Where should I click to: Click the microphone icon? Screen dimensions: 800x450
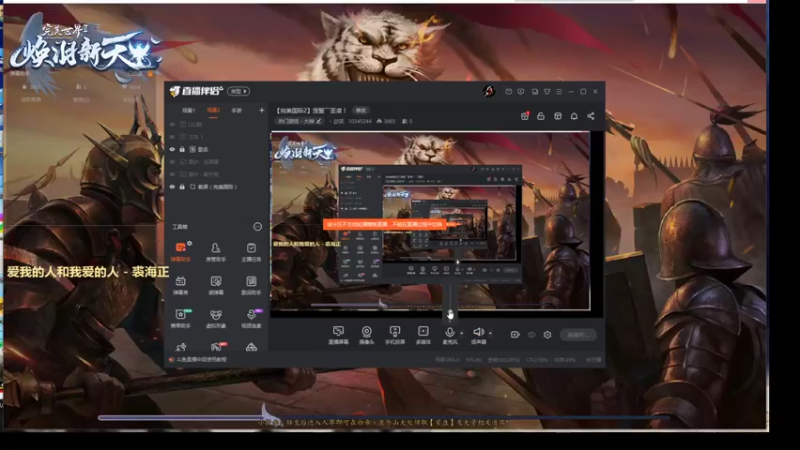pos(449,332)
